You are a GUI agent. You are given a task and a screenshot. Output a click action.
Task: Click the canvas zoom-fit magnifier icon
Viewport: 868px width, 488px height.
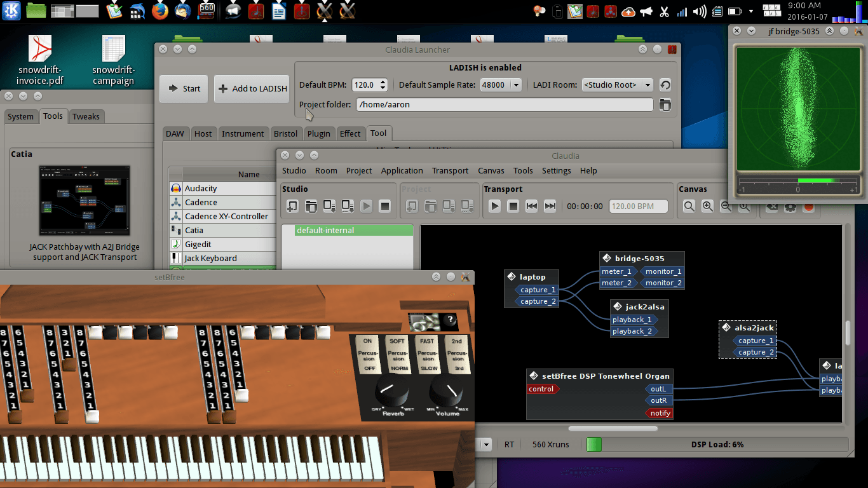[x=689, y=206]
